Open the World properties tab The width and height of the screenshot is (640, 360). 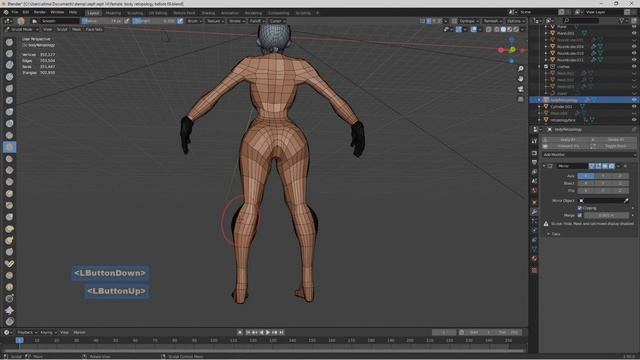(534, 190)
